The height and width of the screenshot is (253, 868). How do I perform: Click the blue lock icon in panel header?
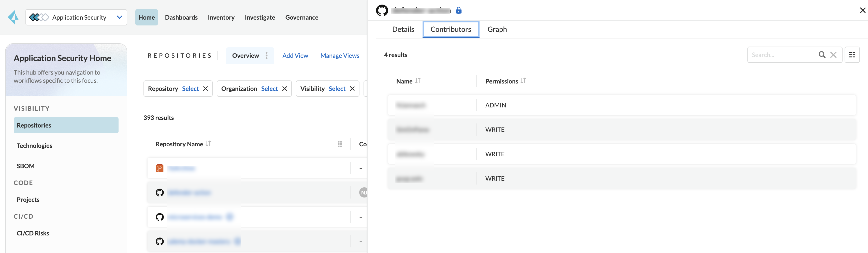[x=459, y=10]
